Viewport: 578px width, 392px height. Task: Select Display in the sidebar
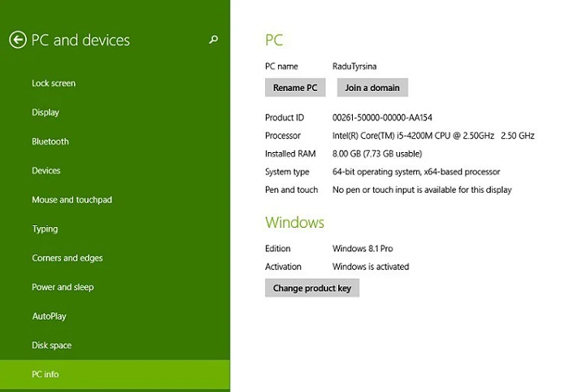[x=46, y=112]
